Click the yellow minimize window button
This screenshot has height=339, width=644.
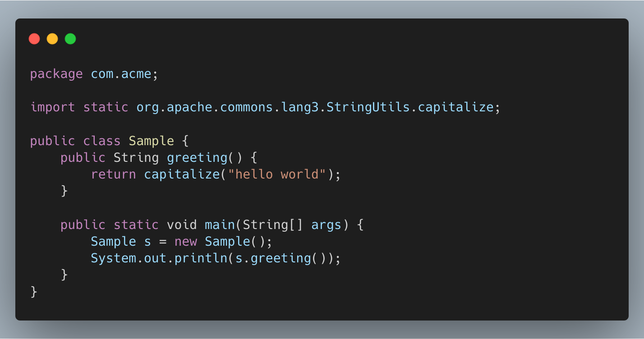point(52,39)
